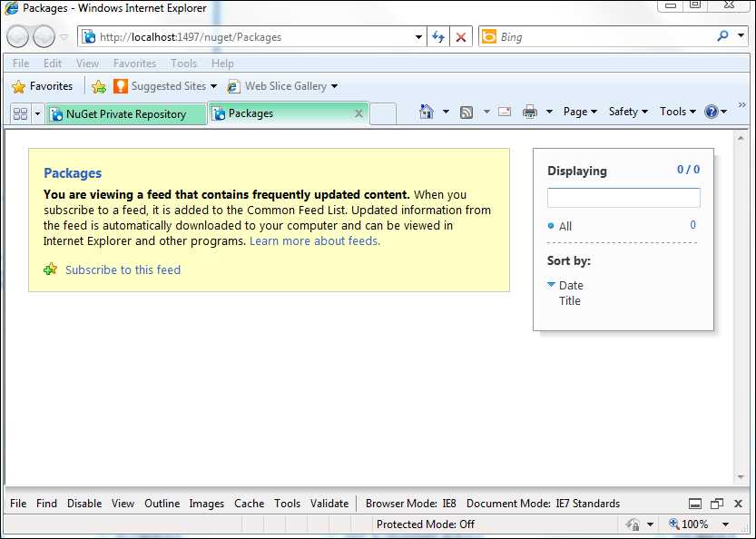Open recent pages dropdown arrow
The width and height of the screenshot is (756, 539).
64,36
